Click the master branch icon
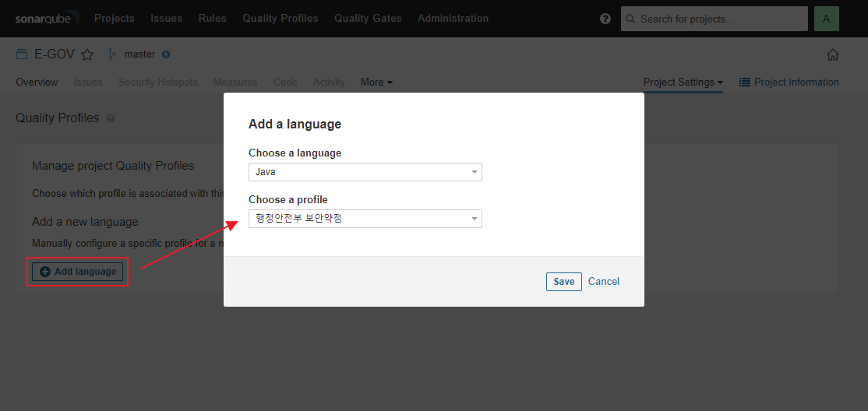Viewport: 868px width, 411px height. tap(111, 54)
